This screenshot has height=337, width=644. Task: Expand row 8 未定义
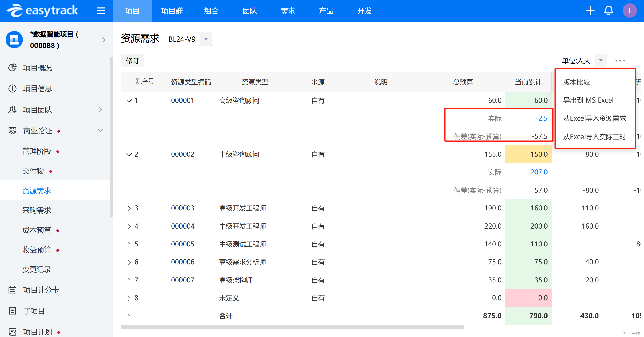tap(129, 298)
